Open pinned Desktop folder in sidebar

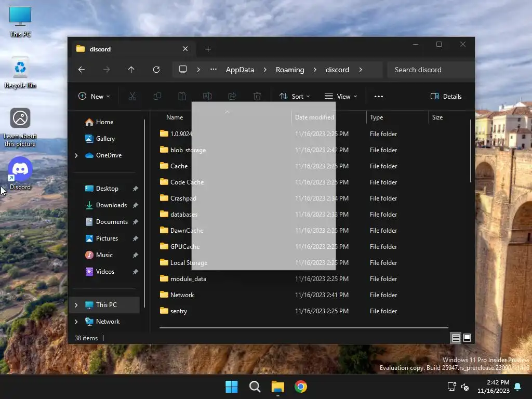pos(107,189)
